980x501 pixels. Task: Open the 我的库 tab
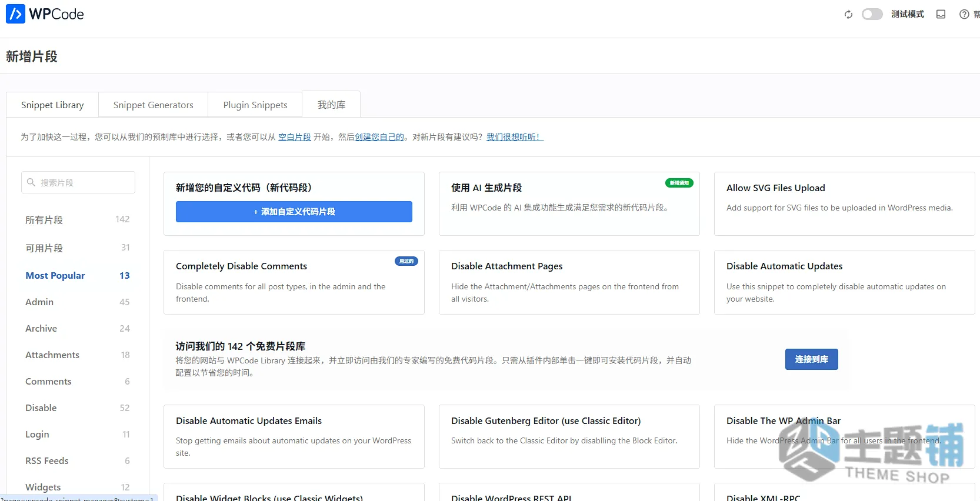pyautogui.click(x=331, y=105)
